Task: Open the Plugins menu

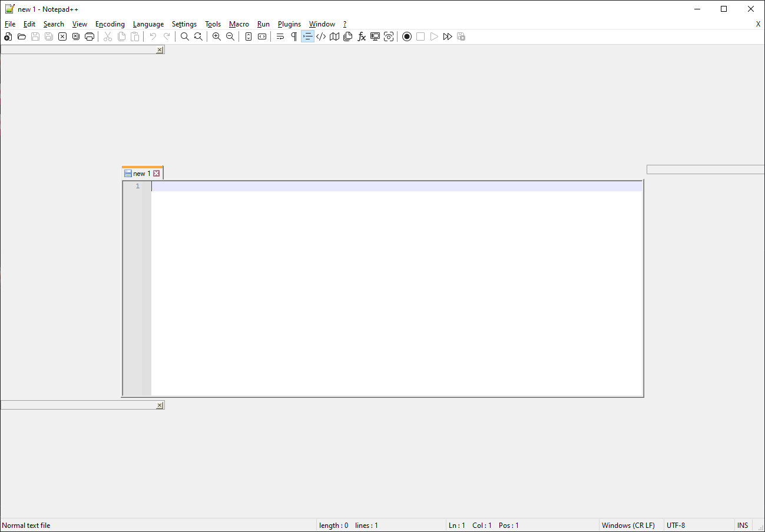Action: (289, 24)
